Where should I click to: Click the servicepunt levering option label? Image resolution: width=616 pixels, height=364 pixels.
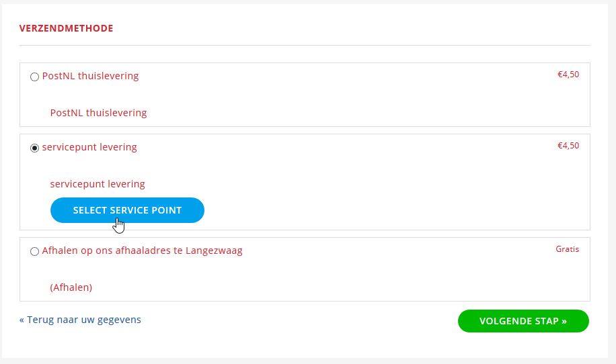[89, 147]
